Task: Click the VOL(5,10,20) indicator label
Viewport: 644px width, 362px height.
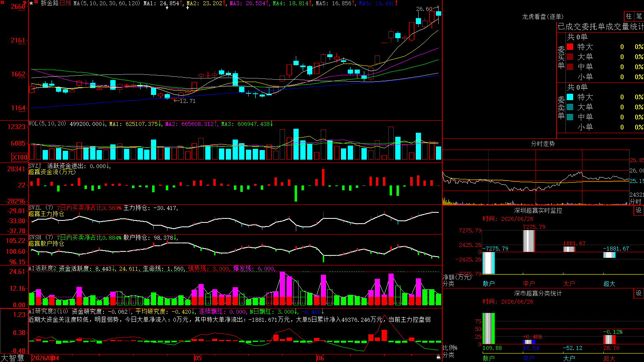Action: (47, 124)
